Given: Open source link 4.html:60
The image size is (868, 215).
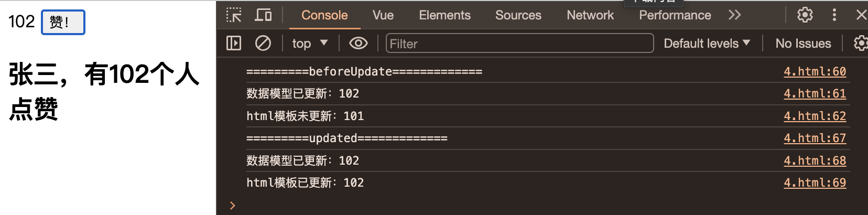Looking at the screenshot, I should click(x=815, y=71).
